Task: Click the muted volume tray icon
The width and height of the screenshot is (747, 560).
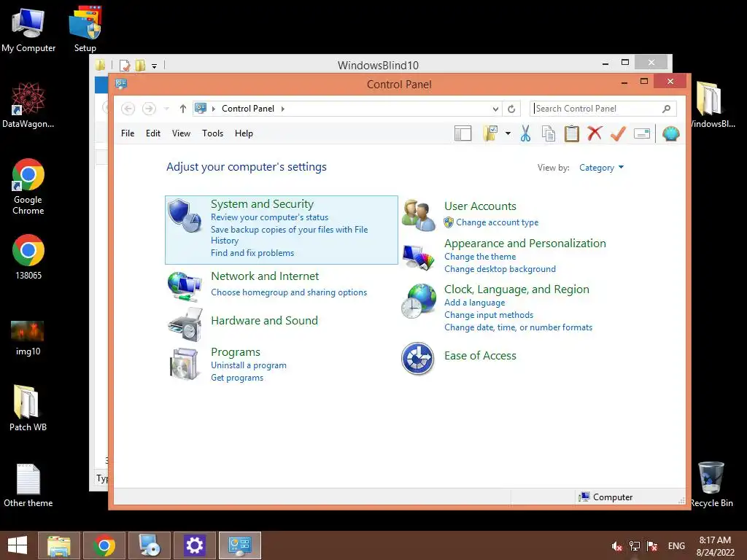Action: coord(616,546)
